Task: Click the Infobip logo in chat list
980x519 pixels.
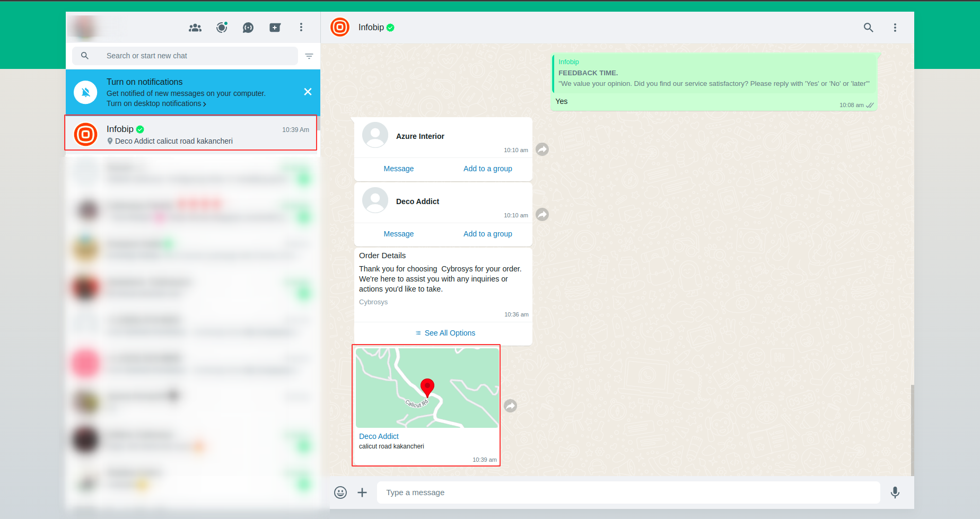Action: click(x=85, y=134)
